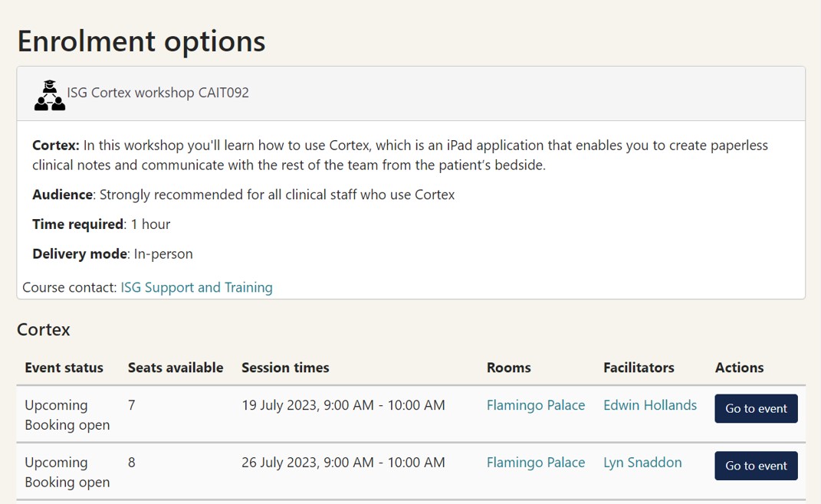
Task: Click the Facilitators column header
Action: pyautogui.click(x=638, y=368)
